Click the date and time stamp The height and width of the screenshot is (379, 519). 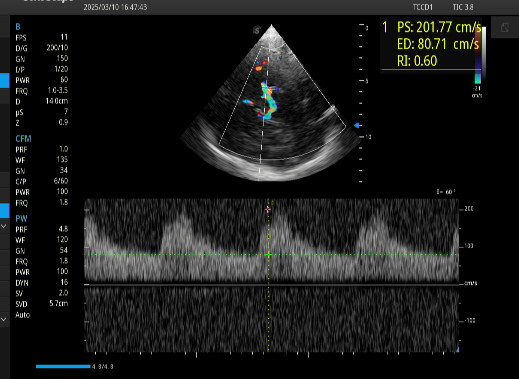(115, 7)
